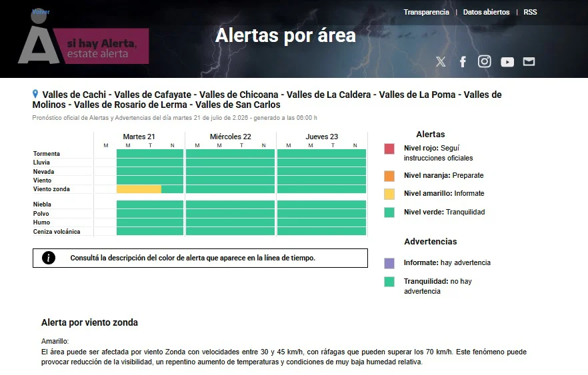
Task: Click the red Nivel rojo legend swatch
Action: point(389,149)
